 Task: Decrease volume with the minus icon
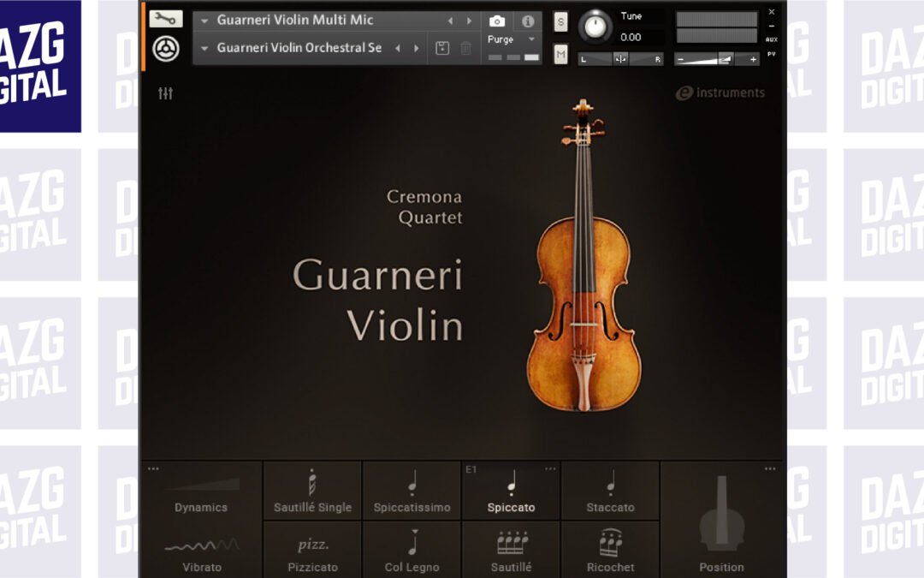[x=681, y=59]
